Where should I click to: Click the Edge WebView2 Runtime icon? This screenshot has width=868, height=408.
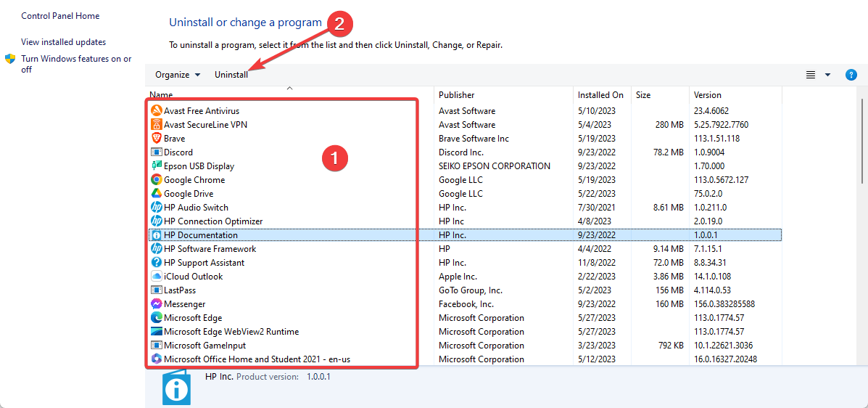[x=156, y=332]
